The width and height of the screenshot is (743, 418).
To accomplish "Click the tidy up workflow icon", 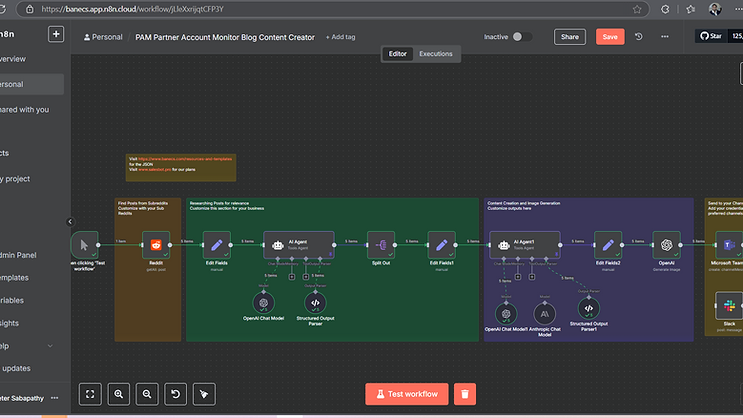I will (x=204, y=394).
